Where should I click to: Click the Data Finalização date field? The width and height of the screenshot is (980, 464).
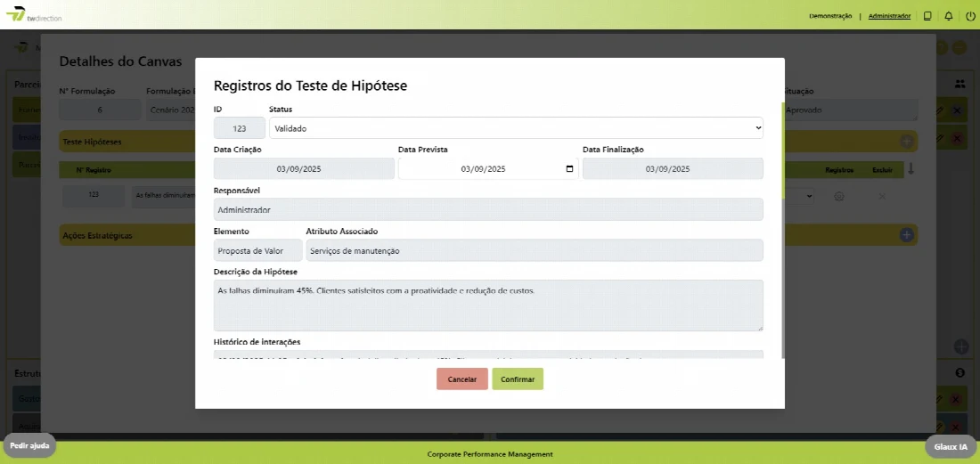pos(673,168)
